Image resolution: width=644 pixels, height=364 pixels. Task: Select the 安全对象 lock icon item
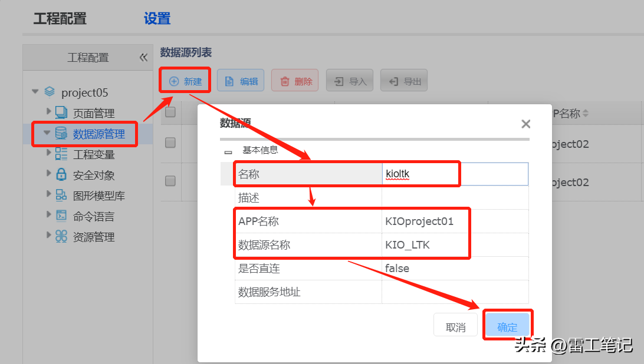[x=93, y=175]
